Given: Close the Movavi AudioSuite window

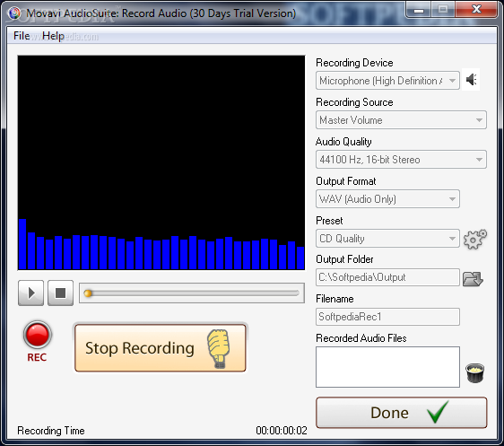Looking at the screenshot, I should [476, 9].
